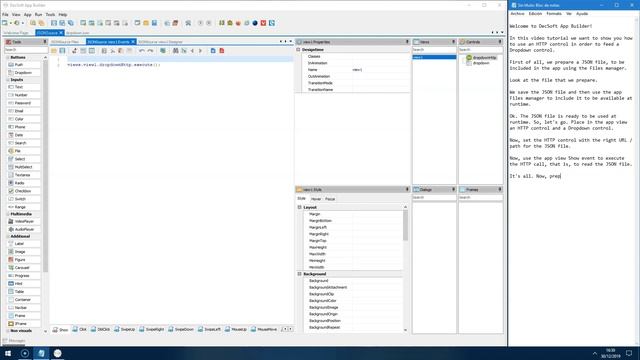Add a Dropdown control from Tools panel
The height and width of the screenshot is (360, 640).
(24, 73)
